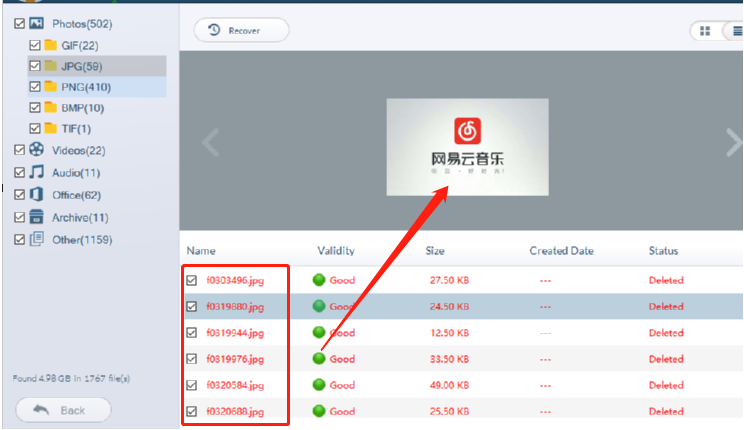The image size is (744, 430).
Task: Click the Other files icon
Action: pyautogui.click(x=37, y=239)
